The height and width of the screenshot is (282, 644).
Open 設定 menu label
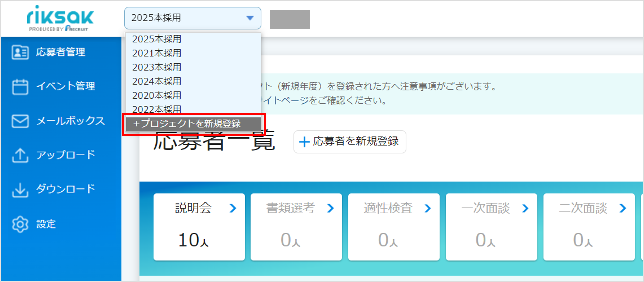click(46, 224)
